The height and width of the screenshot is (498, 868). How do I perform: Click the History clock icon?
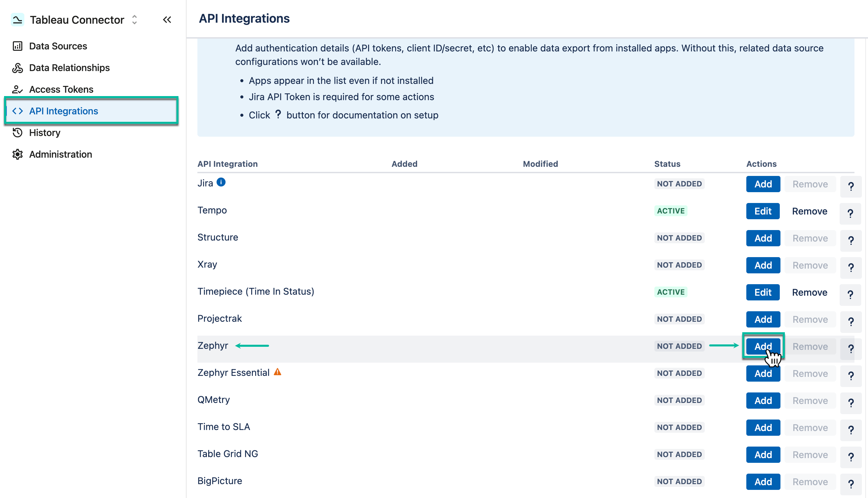click(x=18, y=133)
